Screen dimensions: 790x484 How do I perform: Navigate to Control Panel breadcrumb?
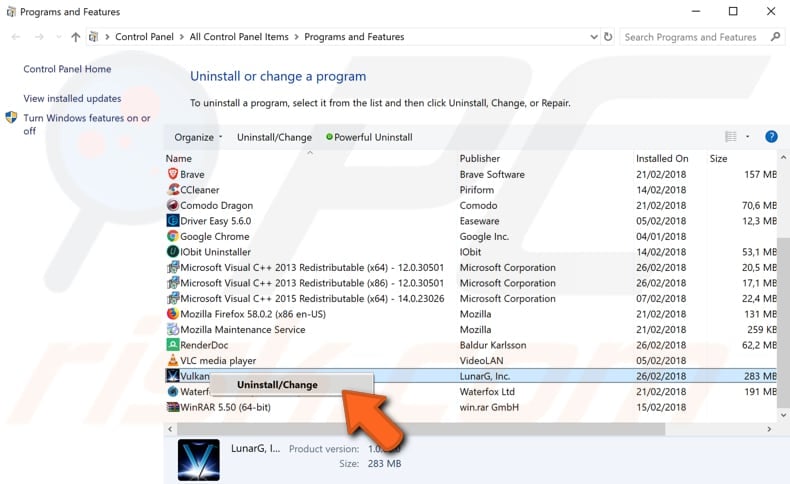[144, 37]
